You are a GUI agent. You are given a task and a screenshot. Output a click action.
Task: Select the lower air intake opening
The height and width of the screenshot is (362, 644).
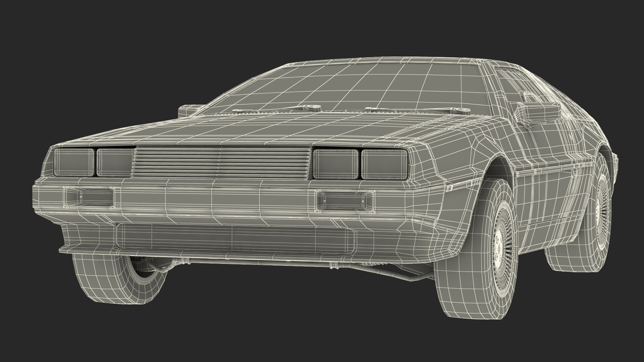coord(235,238)
